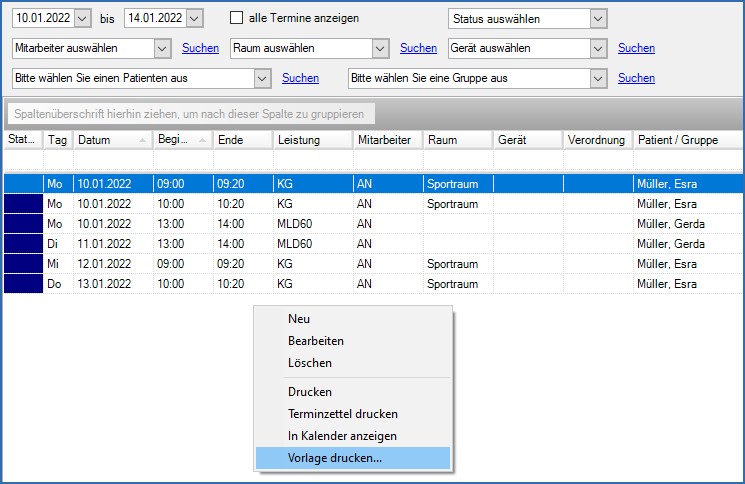This screenshot has width=745, height=484.
Task: Select the 11.01.2022 date cell
Action: (113, 244)
